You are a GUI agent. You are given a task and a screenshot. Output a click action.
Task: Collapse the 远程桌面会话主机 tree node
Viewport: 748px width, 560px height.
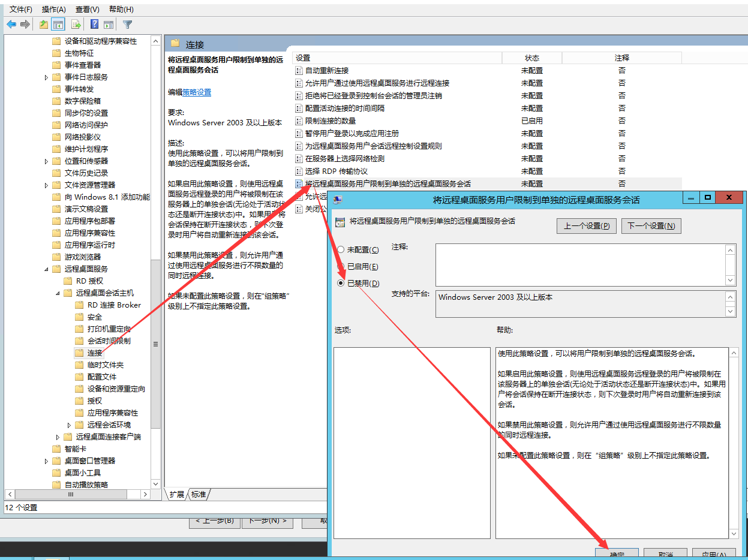pos(58,293)
